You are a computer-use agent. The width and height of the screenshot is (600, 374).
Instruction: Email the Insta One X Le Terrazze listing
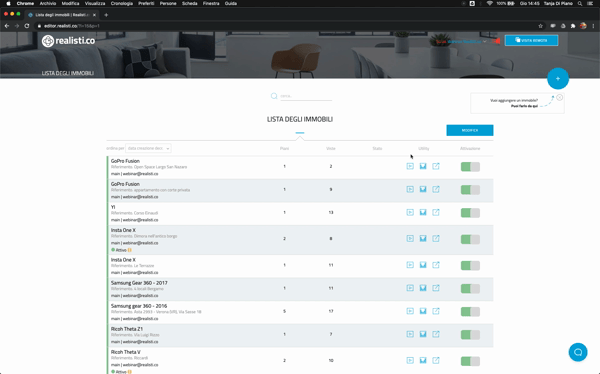pyautogui.click(x=423, y=265)
